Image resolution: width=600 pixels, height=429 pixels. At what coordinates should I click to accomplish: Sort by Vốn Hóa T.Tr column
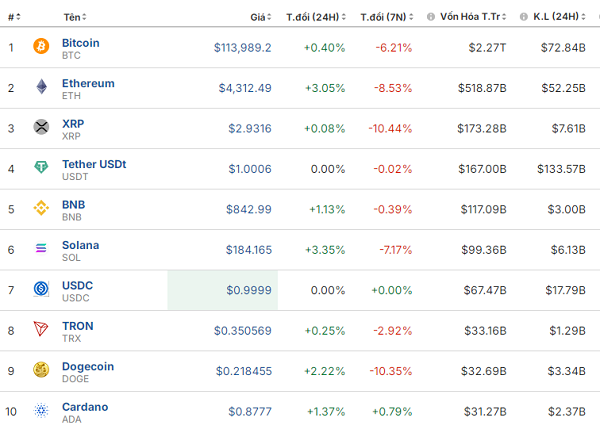[x=473, y=17]
